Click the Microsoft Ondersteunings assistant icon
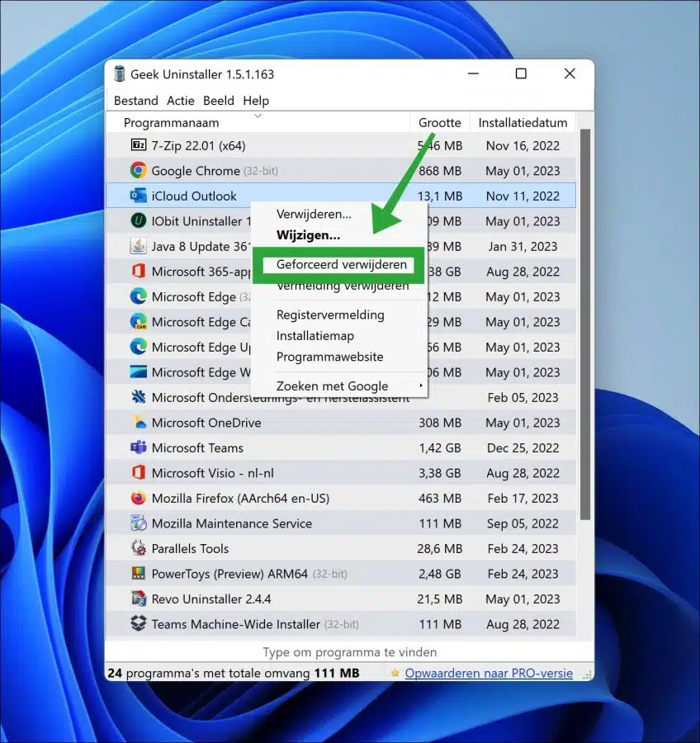 coord(139,396)
